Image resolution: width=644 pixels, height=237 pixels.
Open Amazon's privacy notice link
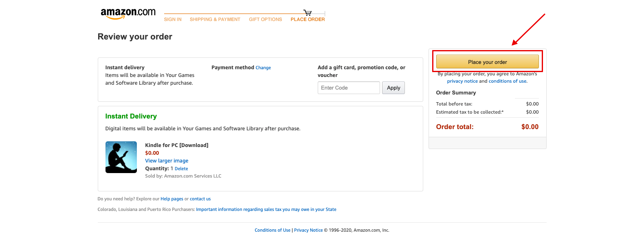pos(462,81)
